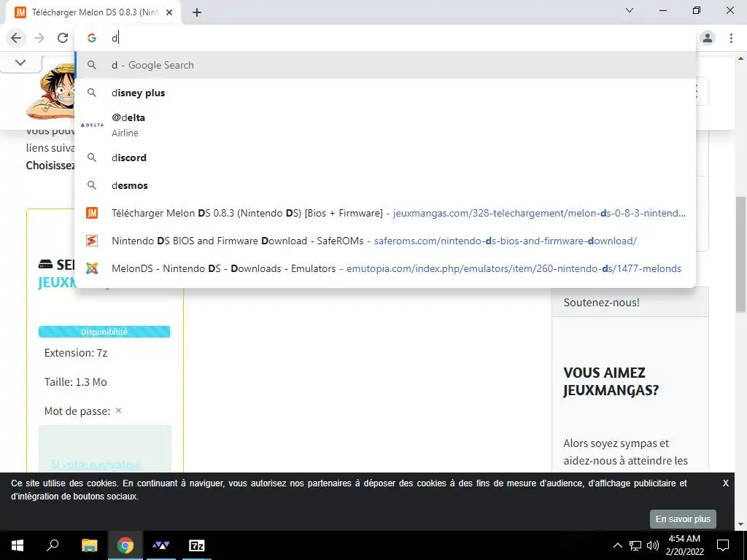Close the Télécharger Melon DS tab
Image resolution: width=747 pixels, height=560 pixels.
pos(169,12)
